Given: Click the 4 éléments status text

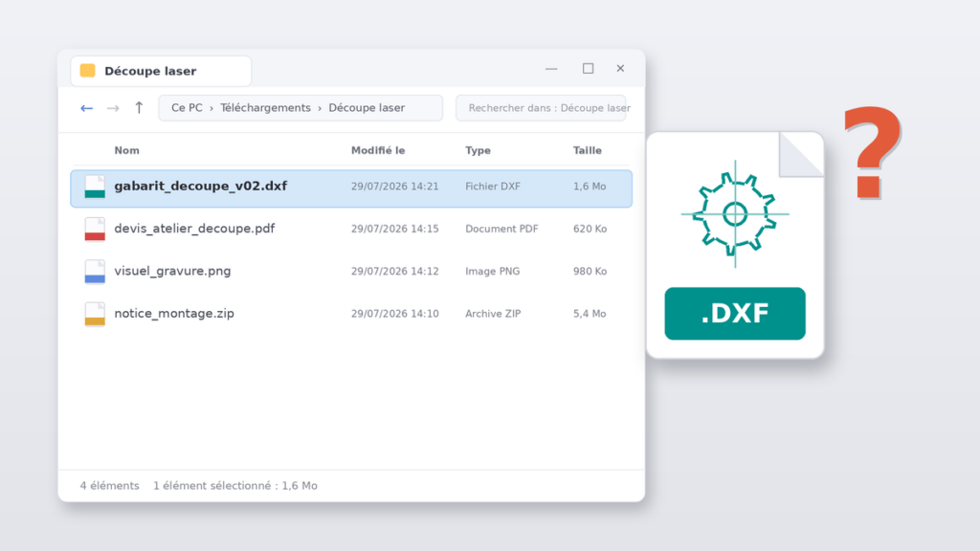Looking at the screenshot, I should (109, 486).
